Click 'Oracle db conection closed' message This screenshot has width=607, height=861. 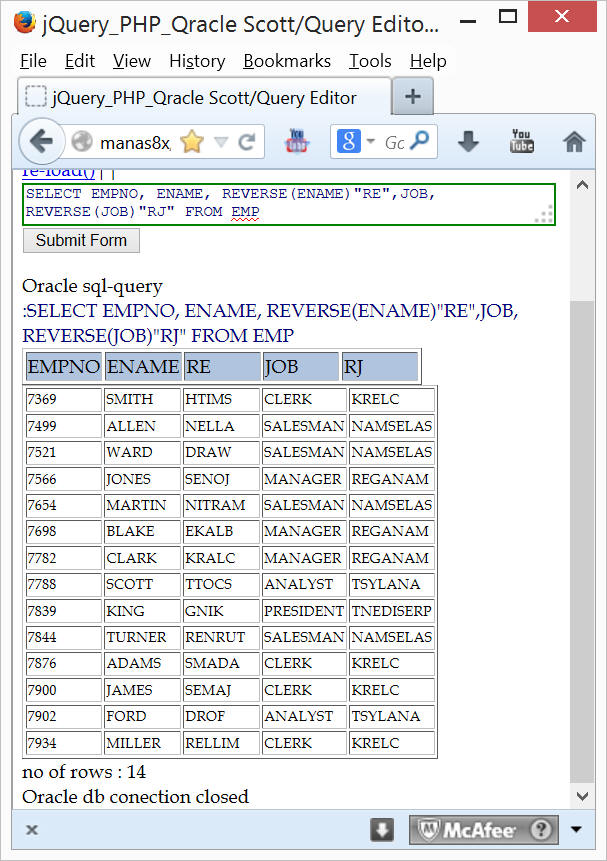(x=135, y=797)
